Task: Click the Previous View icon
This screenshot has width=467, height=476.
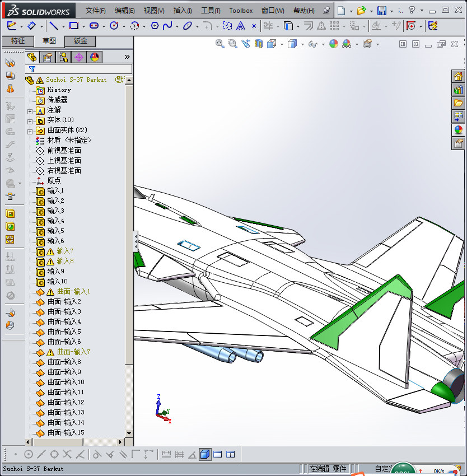Action: tap(246, 44)
